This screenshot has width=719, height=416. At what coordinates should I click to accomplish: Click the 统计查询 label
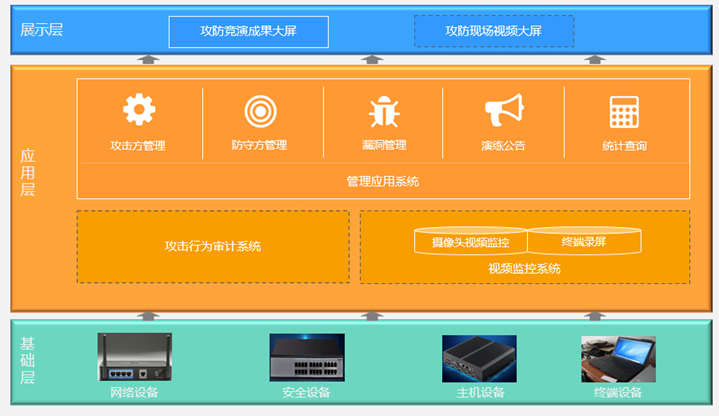pyautogui.click(x=625, y=146)
